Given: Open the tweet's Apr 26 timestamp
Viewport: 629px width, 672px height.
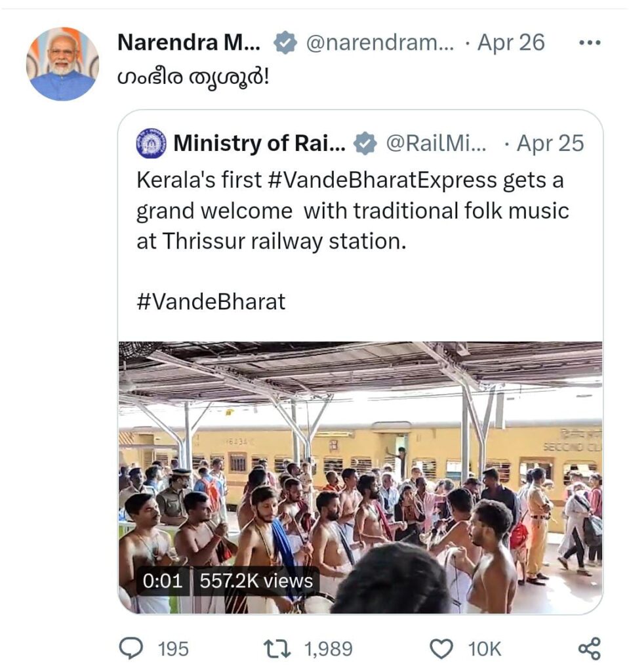Looking at the screenshot, I should pos(511,43).
